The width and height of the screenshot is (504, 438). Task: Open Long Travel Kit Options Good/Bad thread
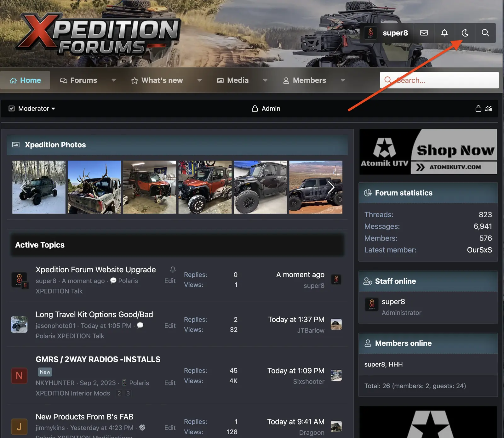click(x=94, y=315)
